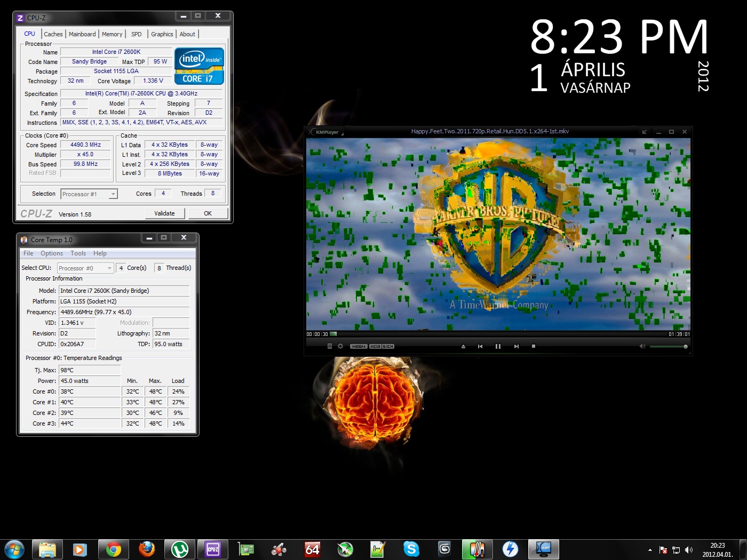Click the Core Speed value 4490.3 MHz
747x560 pixels.
coord(85,145)
